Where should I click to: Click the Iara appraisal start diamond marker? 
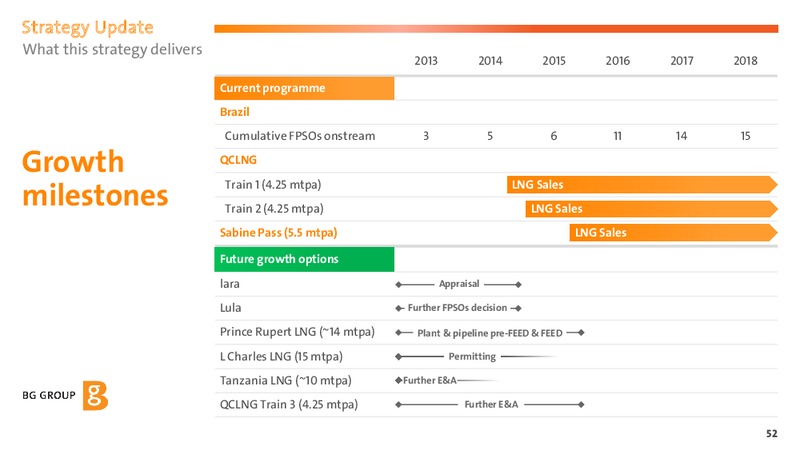tap(398, 284)
